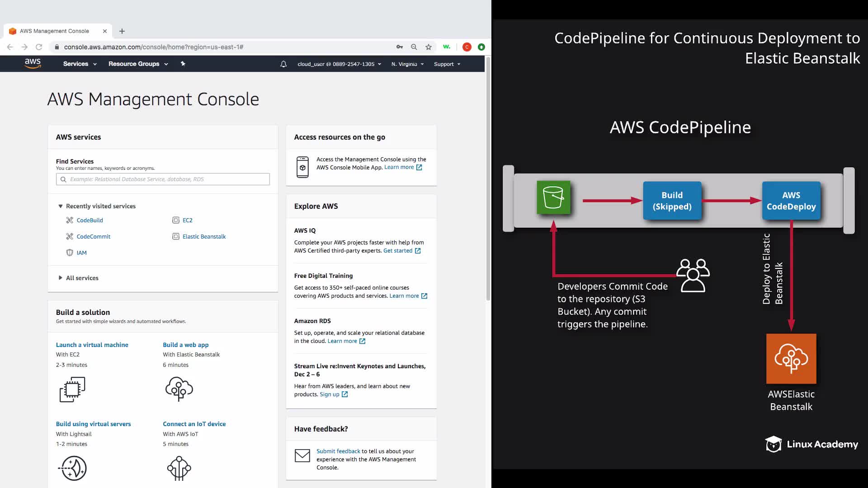Screen dimensions: 868x488
Task: Click the pin shortcuts icon in navbar
Action: click(183, 64)
